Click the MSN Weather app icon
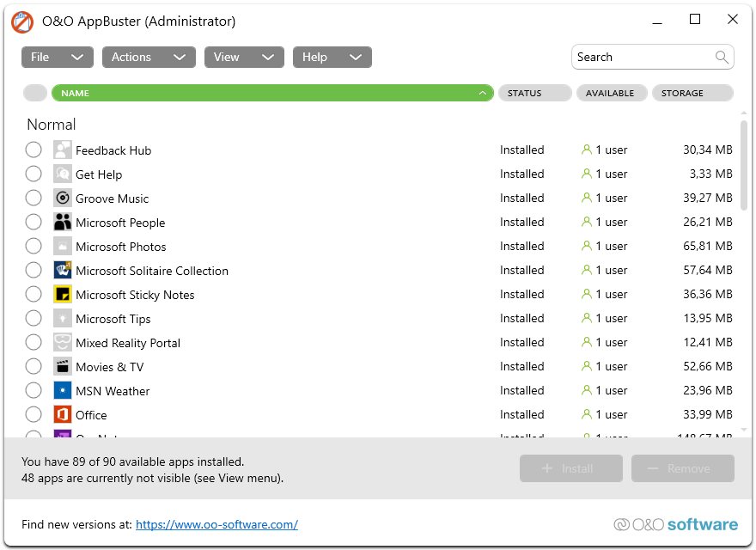This screenshot has height=550, width=756. 62,390
